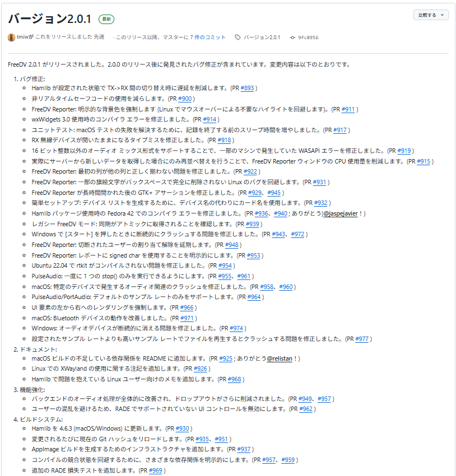Open pull request #919 about WASAPI error
The height and width of the screenshot is (476, 456).
point(404,151)
